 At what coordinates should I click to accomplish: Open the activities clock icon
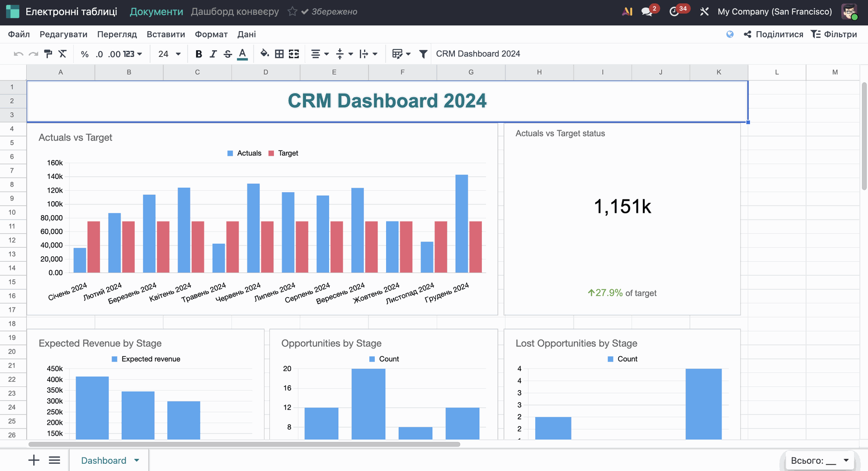coord(674,12)
